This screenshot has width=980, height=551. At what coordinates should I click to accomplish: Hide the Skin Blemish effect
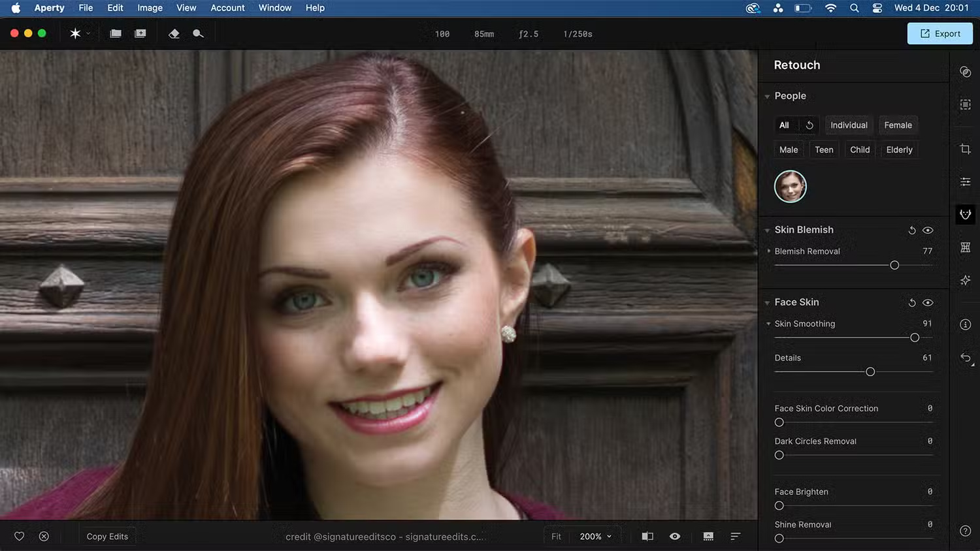pos(928,230)
